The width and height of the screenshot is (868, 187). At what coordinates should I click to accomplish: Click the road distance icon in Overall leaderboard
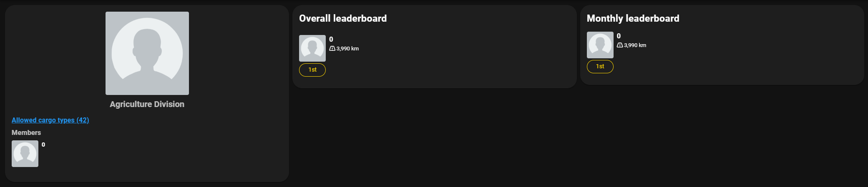pos(332,48)
